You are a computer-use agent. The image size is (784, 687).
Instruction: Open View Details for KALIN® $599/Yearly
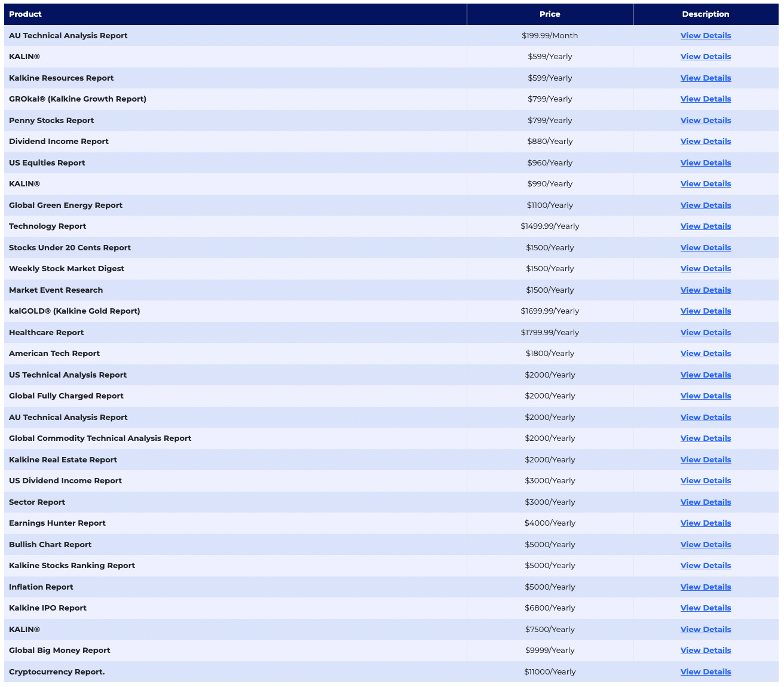coord(706,56)
